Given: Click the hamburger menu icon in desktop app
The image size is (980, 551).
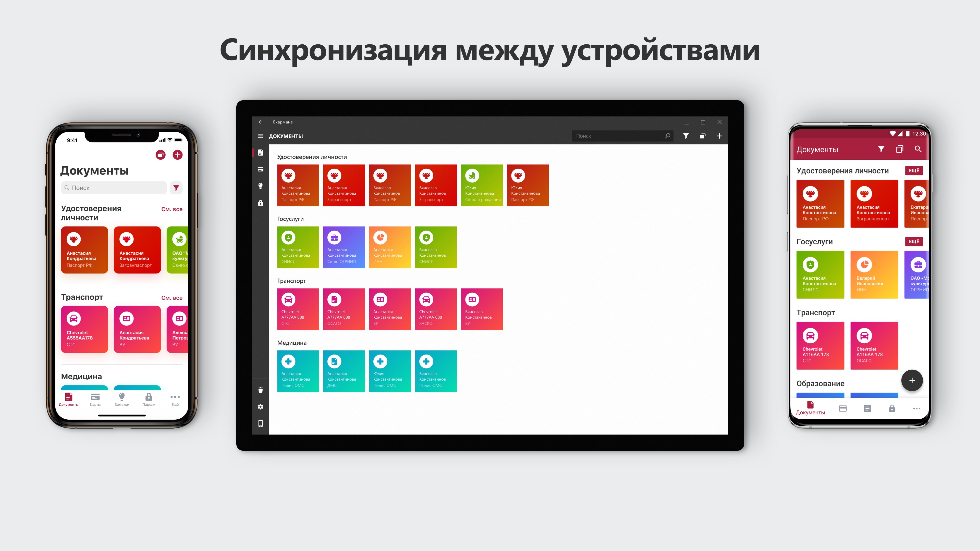Looking at the screenshot, I should (x=261, y=136).
